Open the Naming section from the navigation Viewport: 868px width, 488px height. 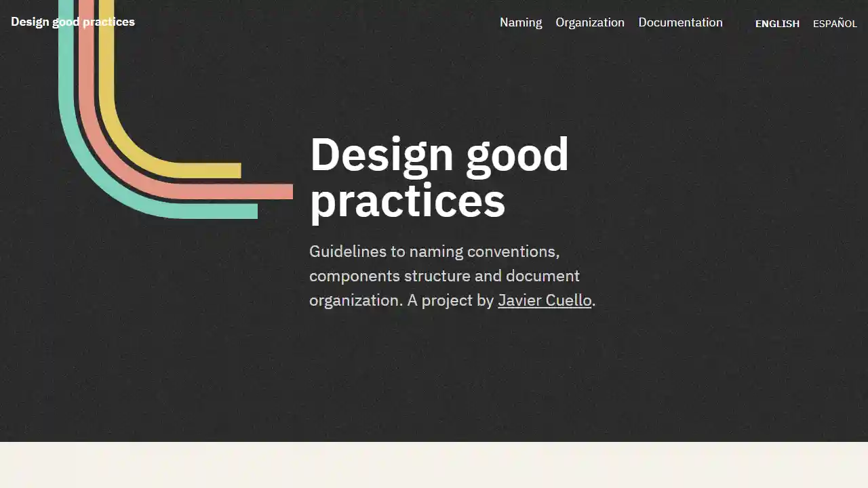click(521, 22)
